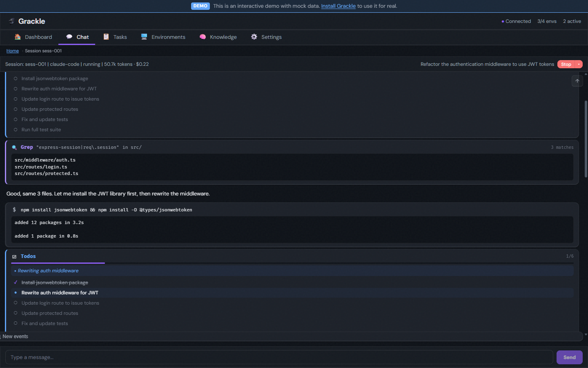The image size is (588, 368).
Task: Click the added 12 packages output line
Action: pyautogui.click(x=49, y=222)
